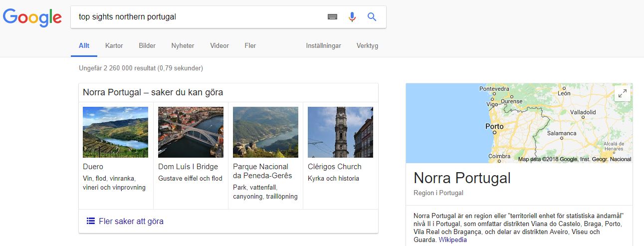This screenshot has width=644, height=246.
Task: Click the Gustave eiffel och flod description
Action: pyautogui.click(x=190, y=178)
